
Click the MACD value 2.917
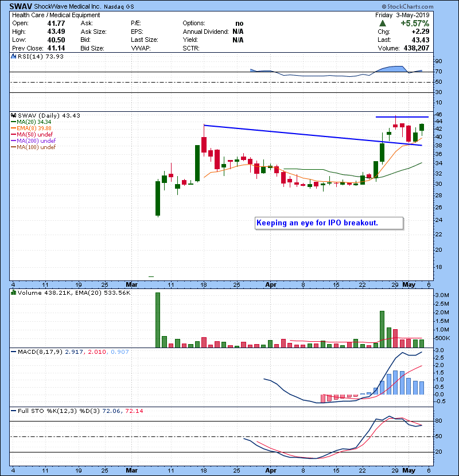tap(74, 352)
